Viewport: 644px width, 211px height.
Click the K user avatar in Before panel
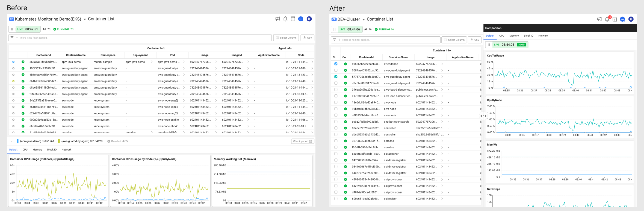[x=309, y=19]
